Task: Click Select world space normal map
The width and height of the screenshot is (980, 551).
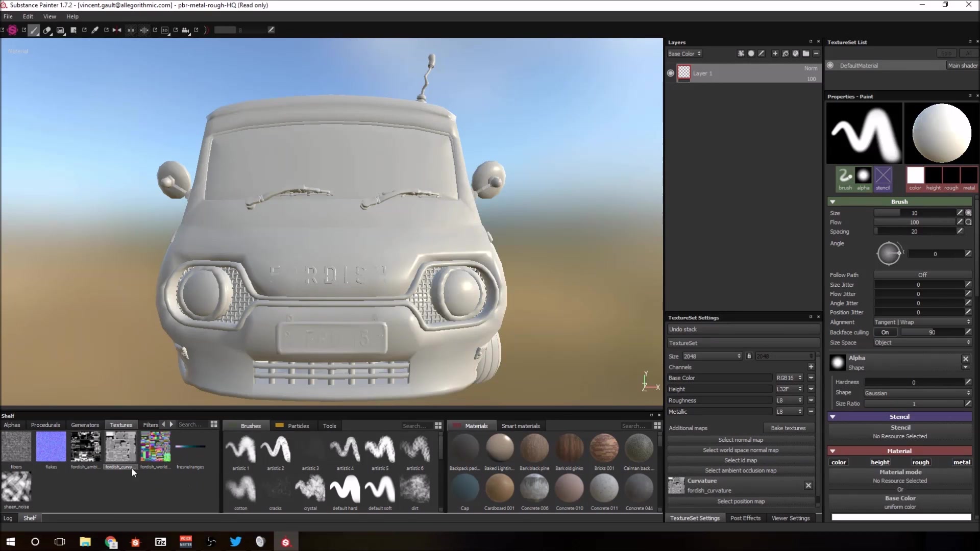Action: (741, 450)
